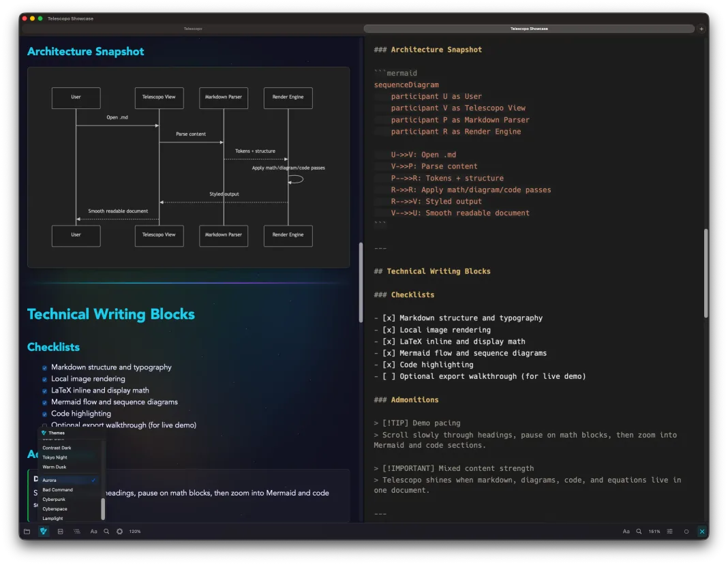Click the Themes list scrollbar thumb
This screenshot has height=565, width=728.
pos(103,509)
